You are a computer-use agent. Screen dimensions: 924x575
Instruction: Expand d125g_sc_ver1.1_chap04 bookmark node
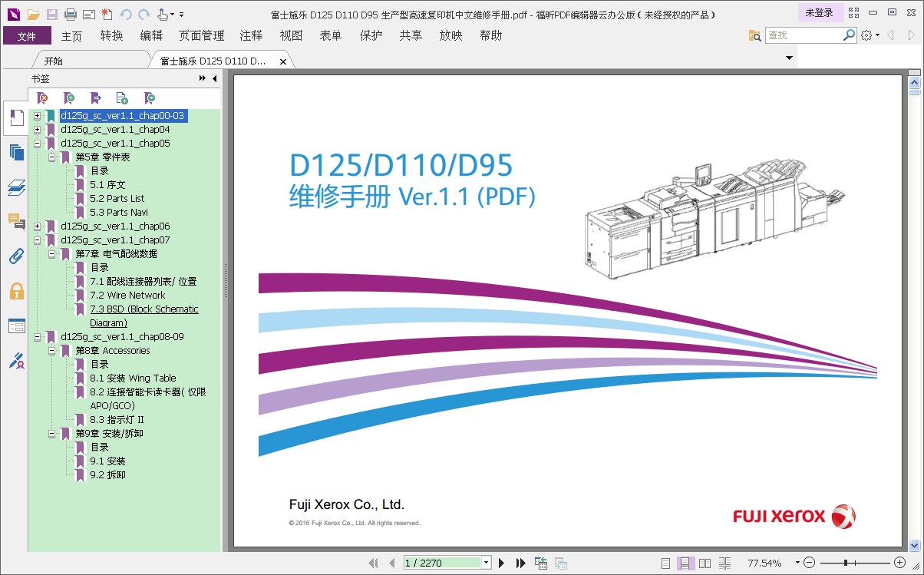click(37, 130)
